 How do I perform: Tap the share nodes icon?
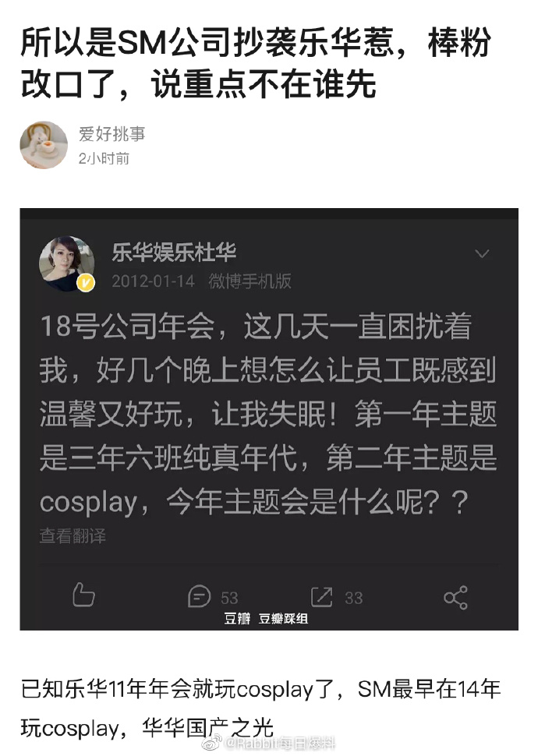[455, 598]
